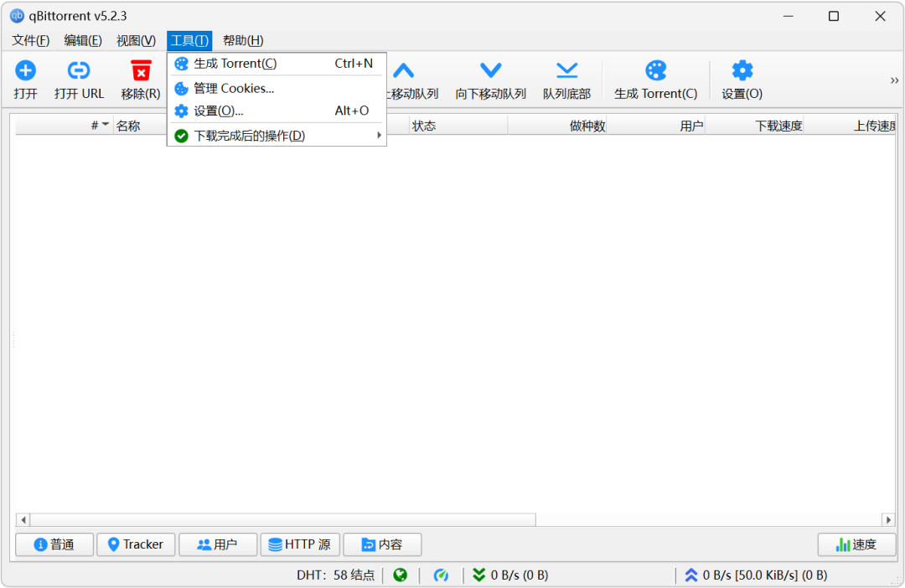Move torrent up with 上移动队列 arrow
Viewport: 905px width, 588px height.
(403, 71)
